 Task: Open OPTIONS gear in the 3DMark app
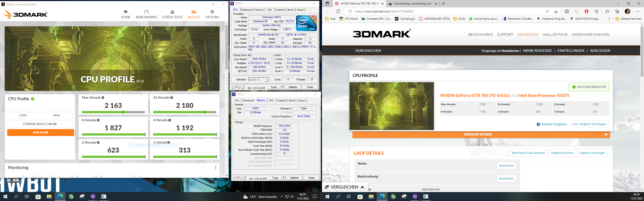212,14
